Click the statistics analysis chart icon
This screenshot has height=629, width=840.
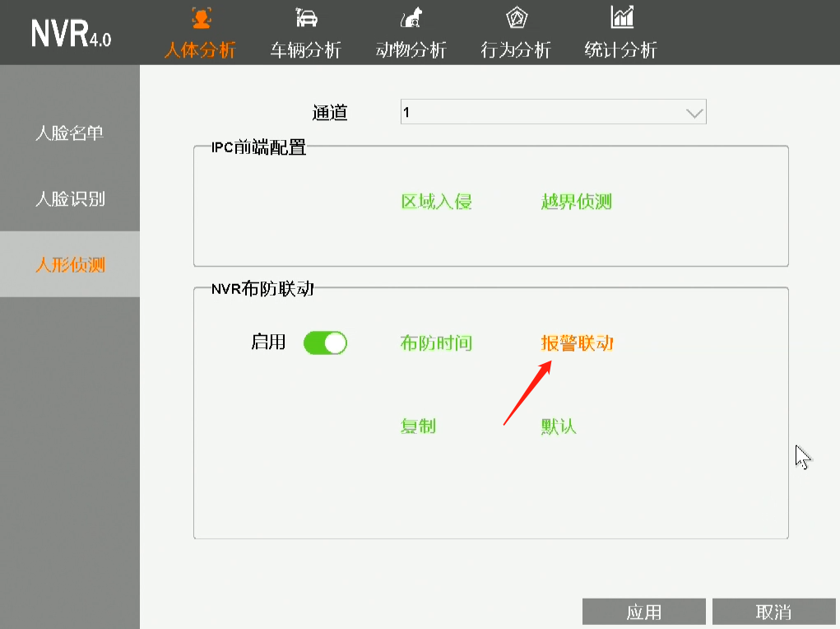[621, 17]
